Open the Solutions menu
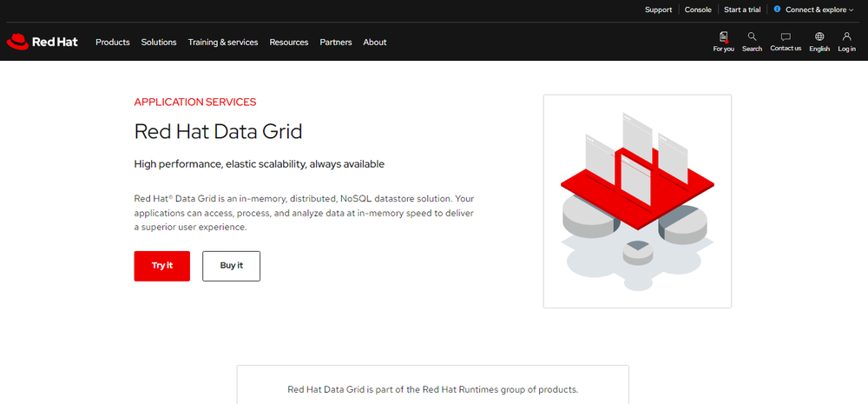This screenshot has height=404, width=868. [x=159, y=42]
